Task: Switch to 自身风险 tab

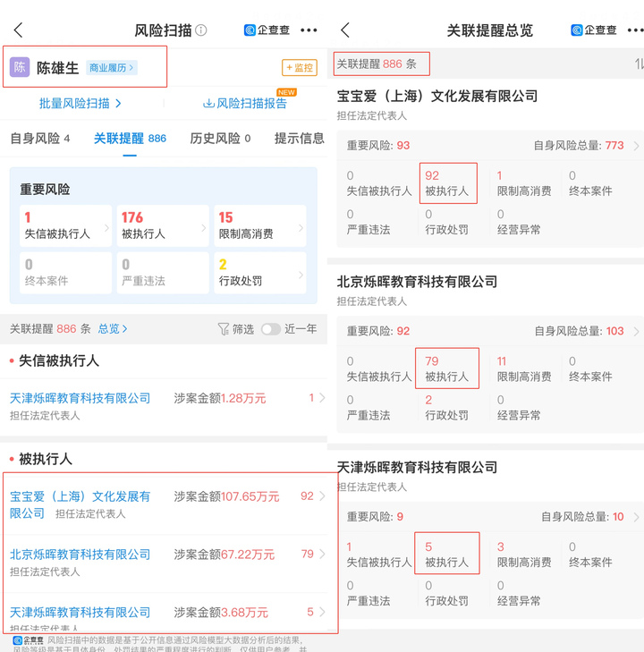Action: point(40,138)
